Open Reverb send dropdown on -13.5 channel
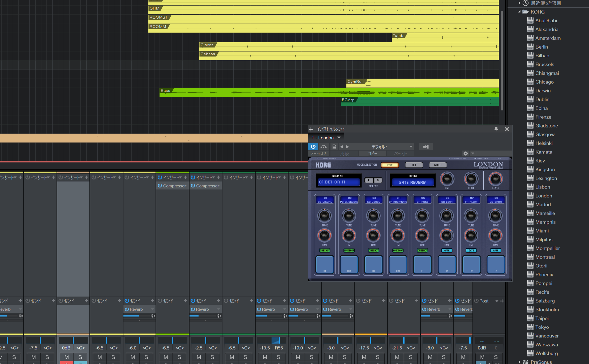The height and width of the screenshot is (364, 589). (285, 309)
